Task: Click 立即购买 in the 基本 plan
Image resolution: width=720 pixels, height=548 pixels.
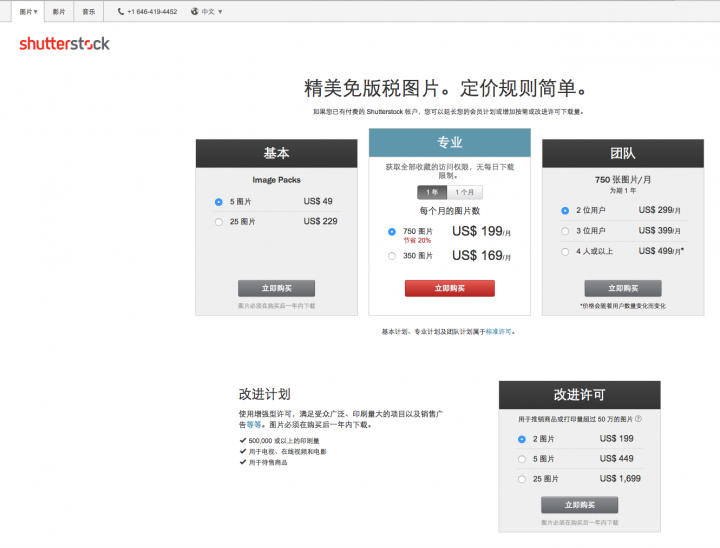Action: pos(276,288)
